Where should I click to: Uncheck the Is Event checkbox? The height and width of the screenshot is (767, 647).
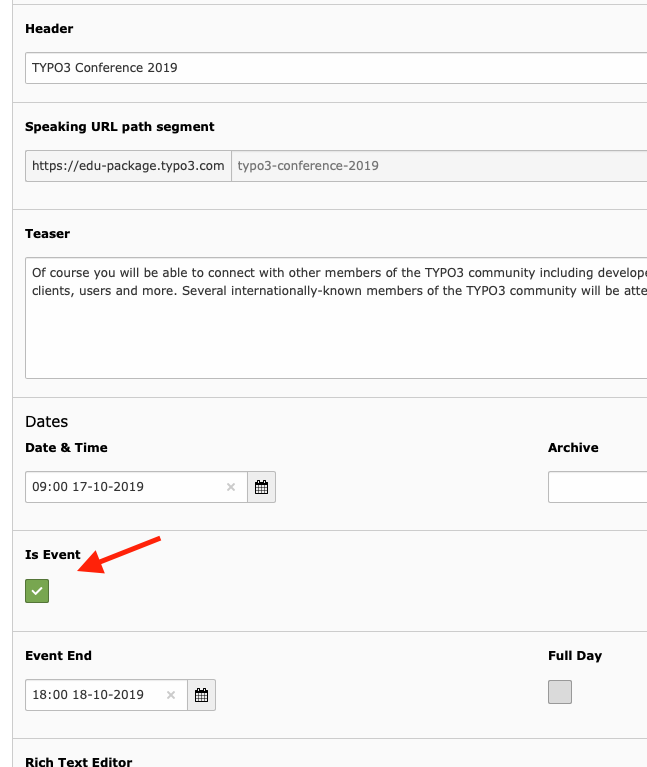click(37, 591)
